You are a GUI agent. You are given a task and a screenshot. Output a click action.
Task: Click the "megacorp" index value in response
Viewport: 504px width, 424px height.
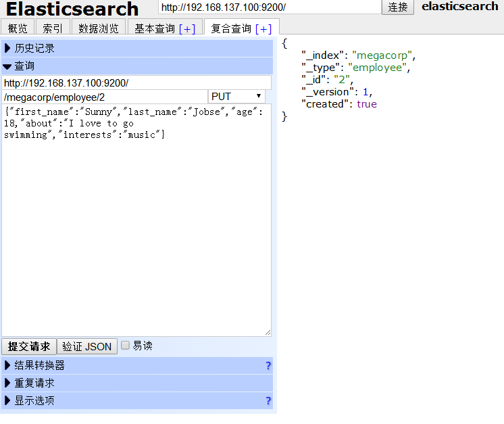coord(382,55)
